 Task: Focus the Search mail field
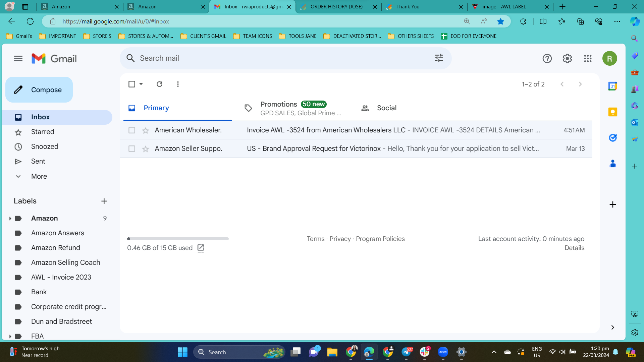point(285,58)
